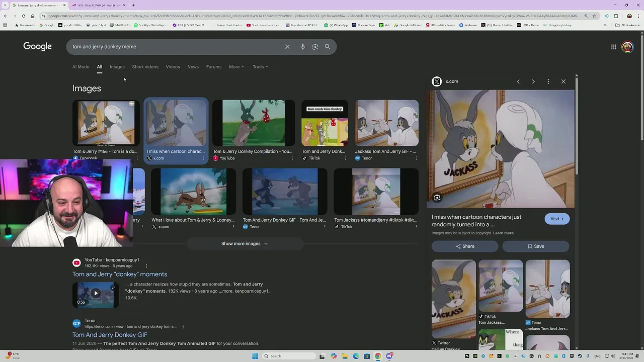Open a new browser tab
The image size is (644, 362).
(x=133, y=5)
